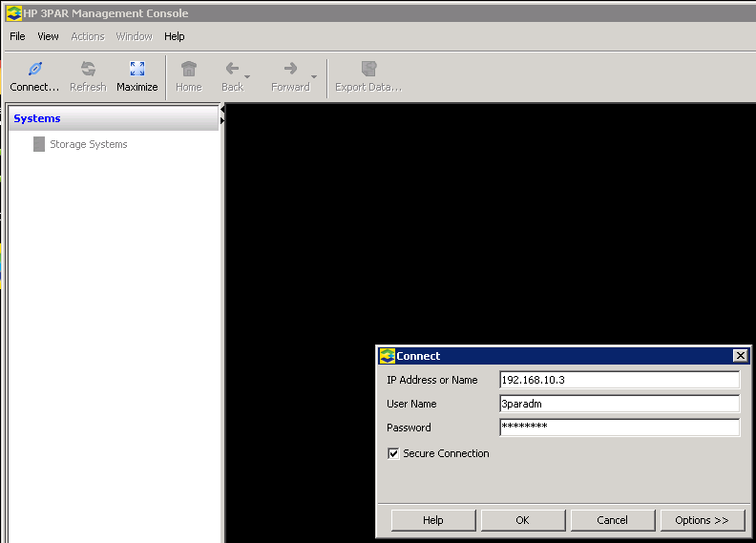Viewport: 756px width, 543px height.
Task: Click the Connect toolbar icon
Action: [x=34, y=69]
